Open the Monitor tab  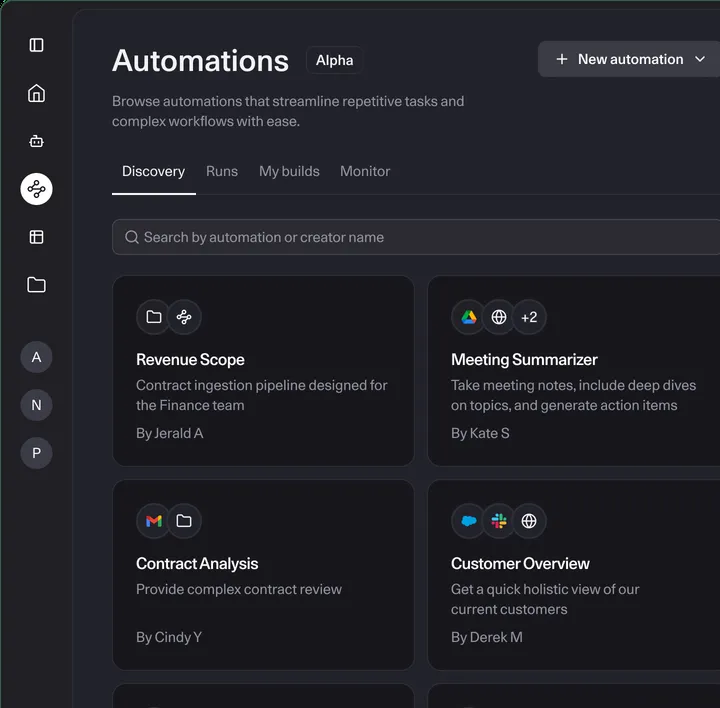pyautogui.click(x=365, y=171)
